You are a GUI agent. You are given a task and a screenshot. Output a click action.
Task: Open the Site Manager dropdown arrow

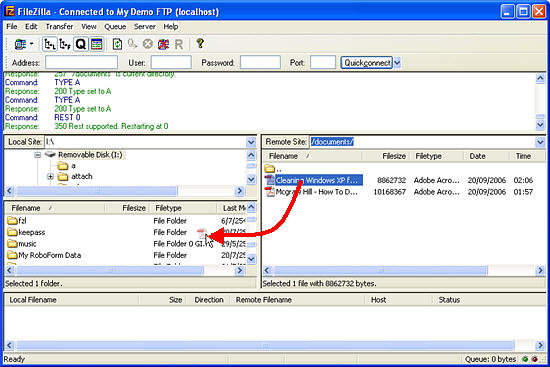32,44
